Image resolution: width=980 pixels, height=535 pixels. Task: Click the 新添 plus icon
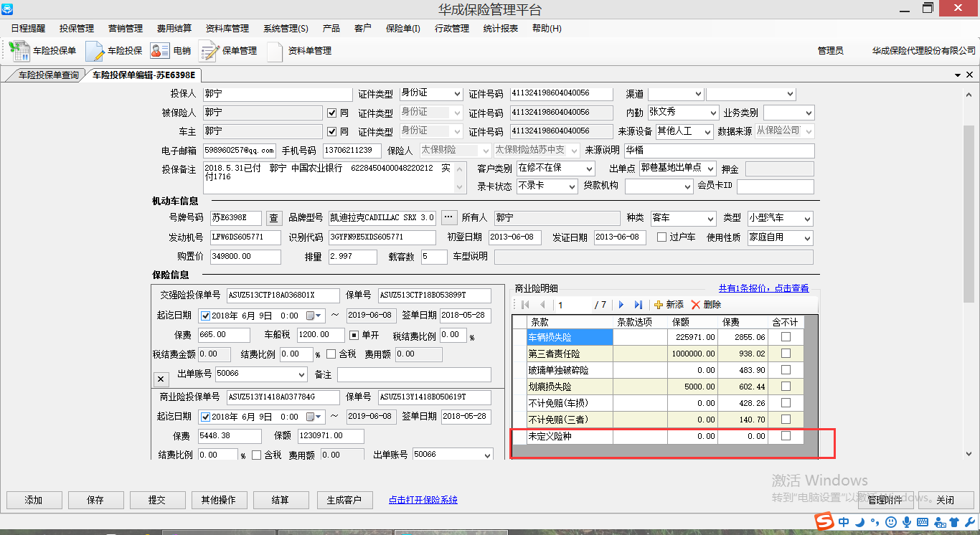tap(659, 305)
